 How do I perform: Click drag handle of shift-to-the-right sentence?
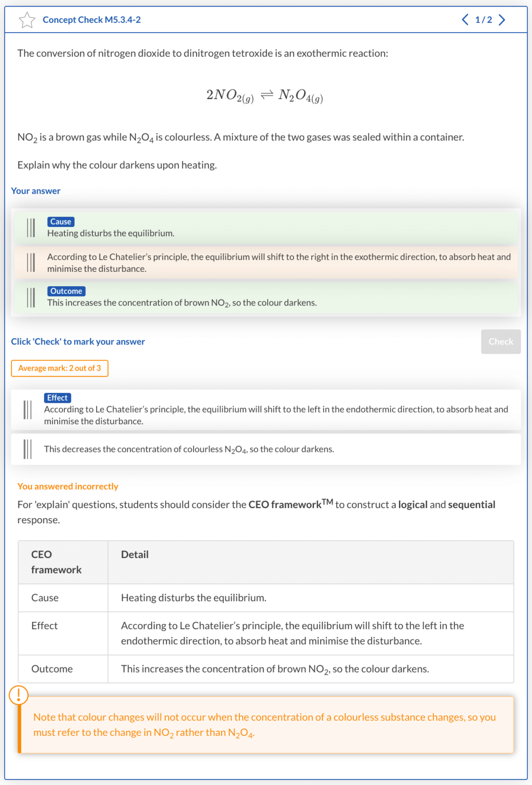31,262
